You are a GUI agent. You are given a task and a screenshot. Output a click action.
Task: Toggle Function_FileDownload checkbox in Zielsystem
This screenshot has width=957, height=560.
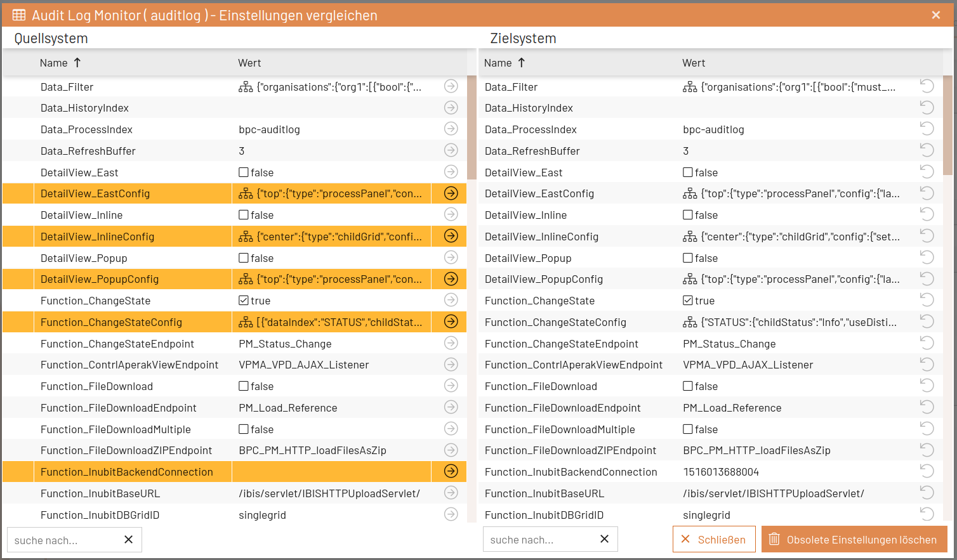(688, 386)
